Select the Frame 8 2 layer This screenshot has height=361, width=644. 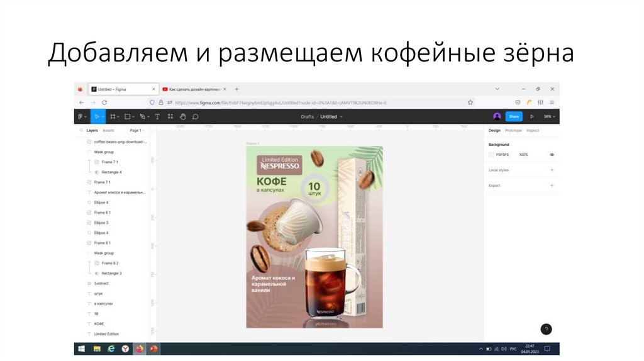109,264
